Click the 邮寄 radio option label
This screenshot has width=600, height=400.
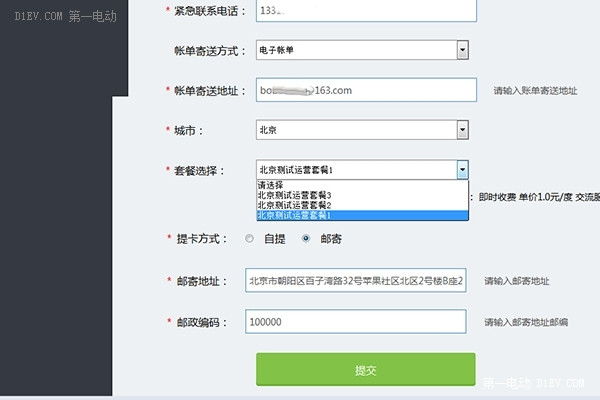tap(331, 239)
